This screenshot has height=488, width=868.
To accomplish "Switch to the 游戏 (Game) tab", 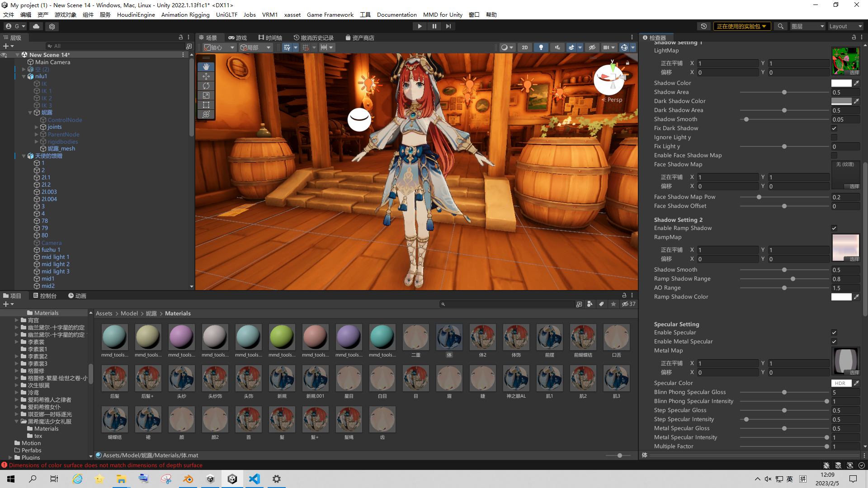I will point(238,38).
